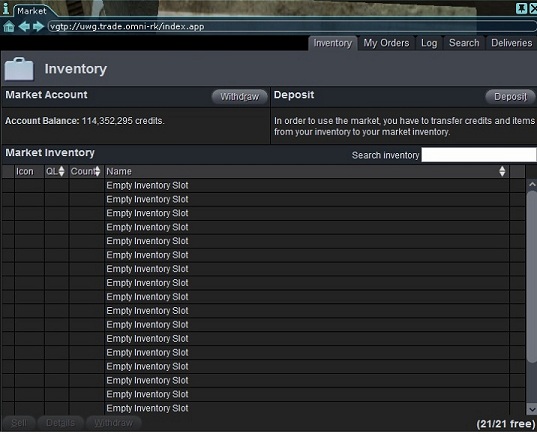This screenshot has height=434, width=537.
Task: Go forward with the right arrow icon
Action: 38,26
